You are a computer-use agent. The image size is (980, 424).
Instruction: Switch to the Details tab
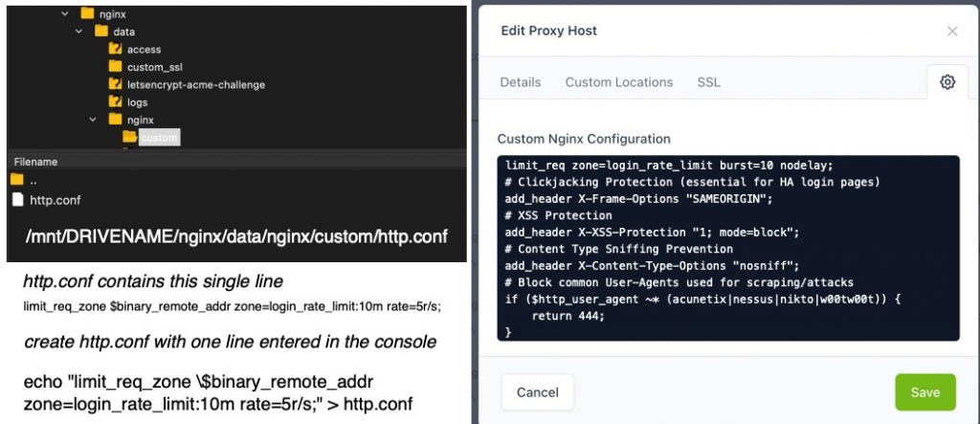coord(521,82)
